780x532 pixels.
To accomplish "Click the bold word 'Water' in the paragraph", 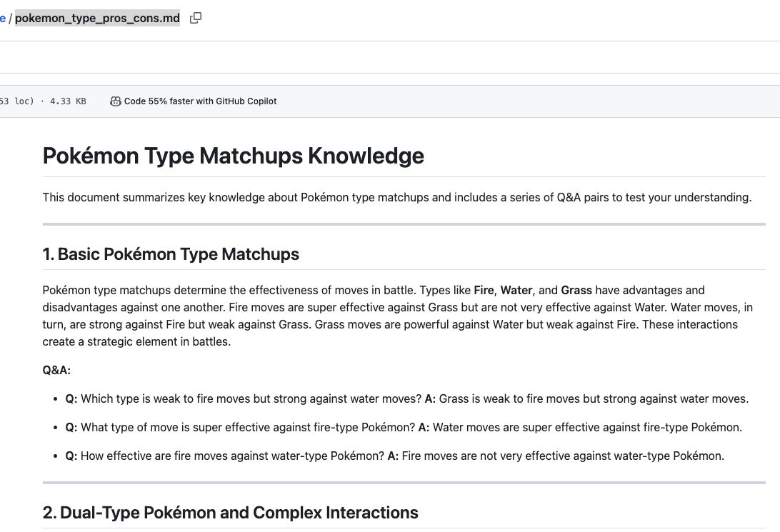I will [x=516, y=290].
